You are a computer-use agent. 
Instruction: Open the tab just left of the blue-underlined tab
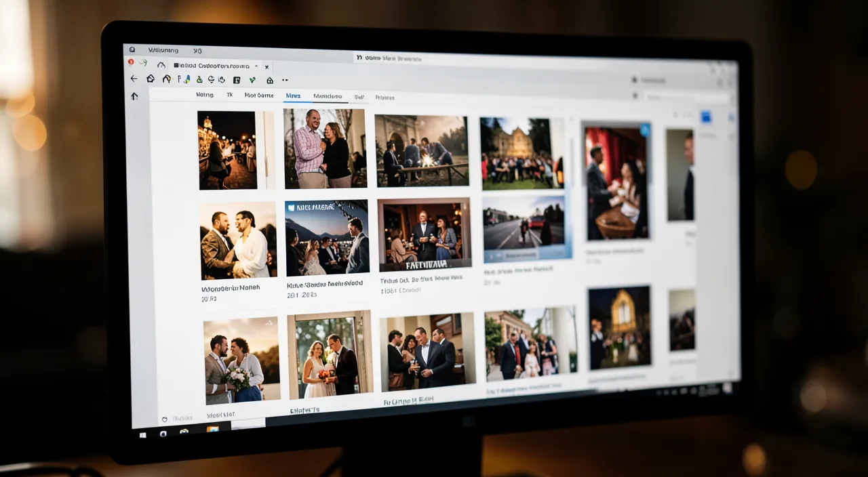(x=259, y=96)
